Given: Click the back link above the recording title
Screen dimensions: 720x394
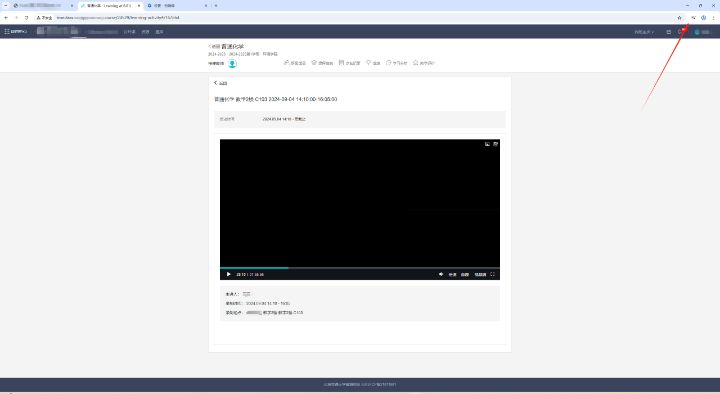Looking at the screenshot, I should tap(220, 83).
